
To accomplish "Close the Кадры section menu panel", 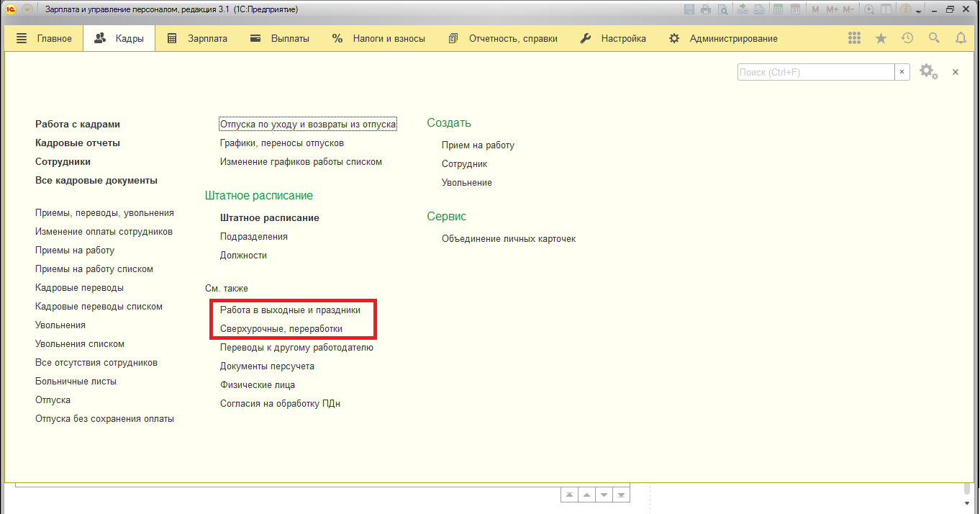I will pos(956,72).
